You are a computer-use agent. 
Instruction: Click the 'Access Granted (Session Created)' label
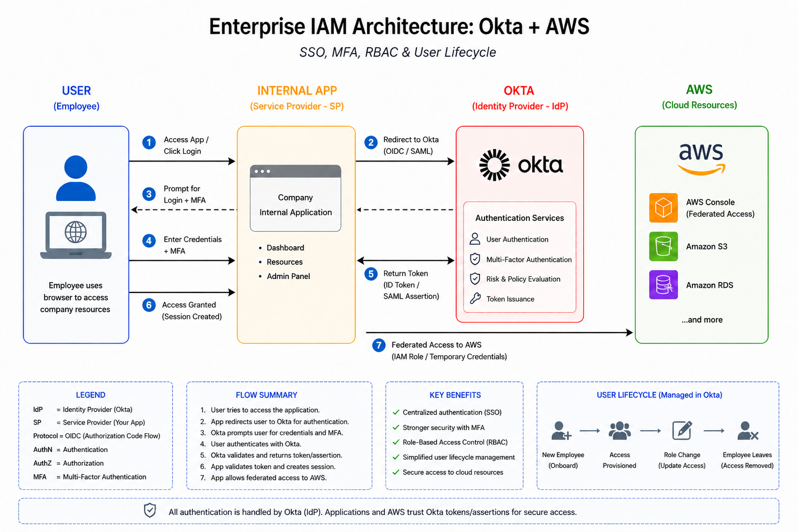192,311
